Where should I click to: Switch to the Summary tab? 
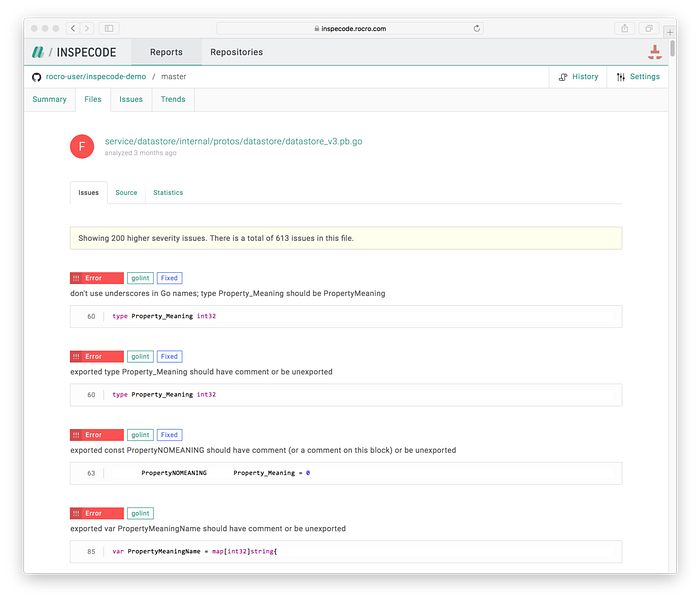[49, 99]
